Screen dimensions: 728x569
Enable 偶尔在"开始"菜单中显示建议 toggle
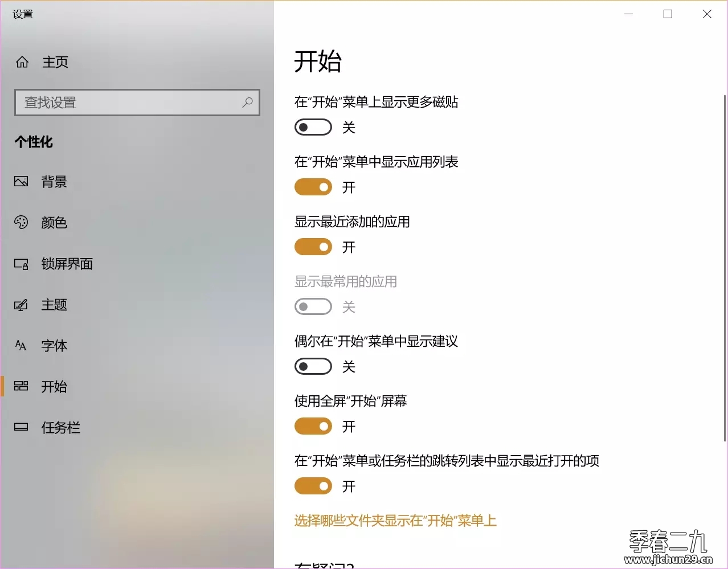pos(313,367)
